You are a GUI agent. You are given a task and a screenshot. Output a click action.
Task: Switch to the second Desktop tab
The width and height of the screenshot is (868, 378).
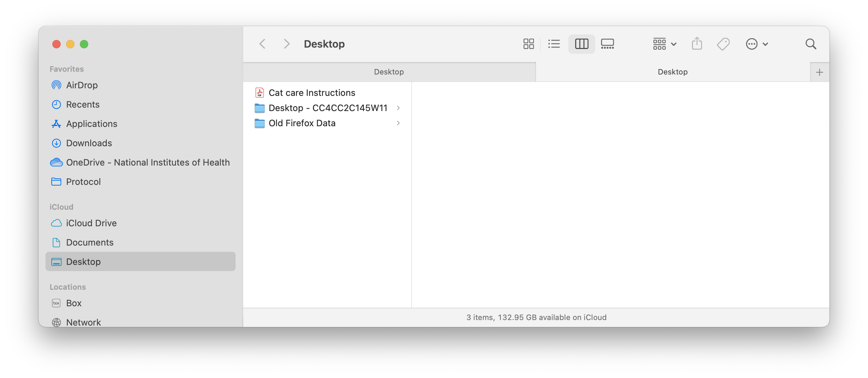tap(672, 72)
